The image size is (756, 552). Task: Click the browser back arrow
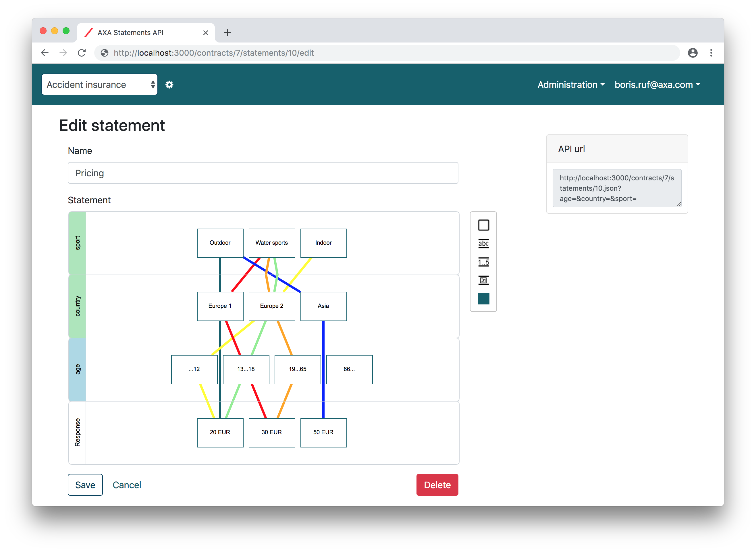pos(45,53)
